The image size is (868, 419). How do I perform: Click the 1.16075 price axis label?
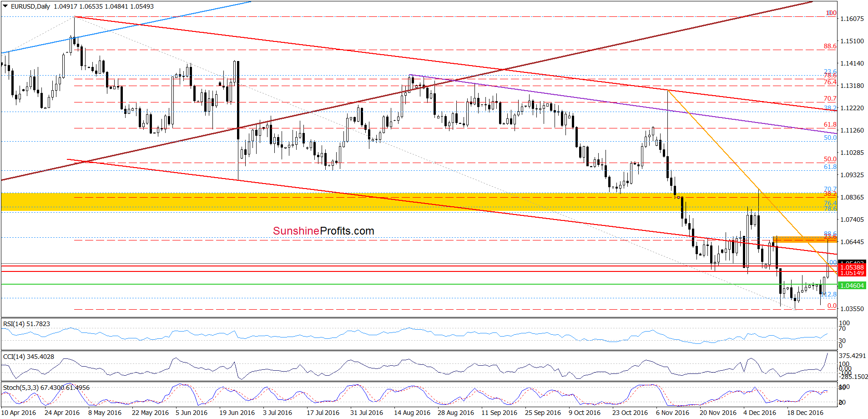pyautogui.click(x=852, y=19)
